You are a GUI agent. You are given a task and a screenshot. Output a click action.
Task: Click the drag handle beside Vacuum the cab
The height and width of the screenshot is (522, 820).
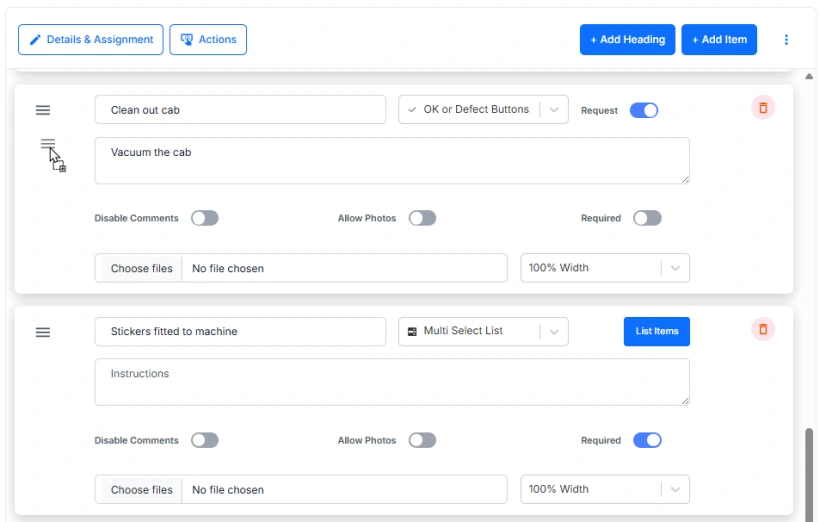(x=47, y=145)
